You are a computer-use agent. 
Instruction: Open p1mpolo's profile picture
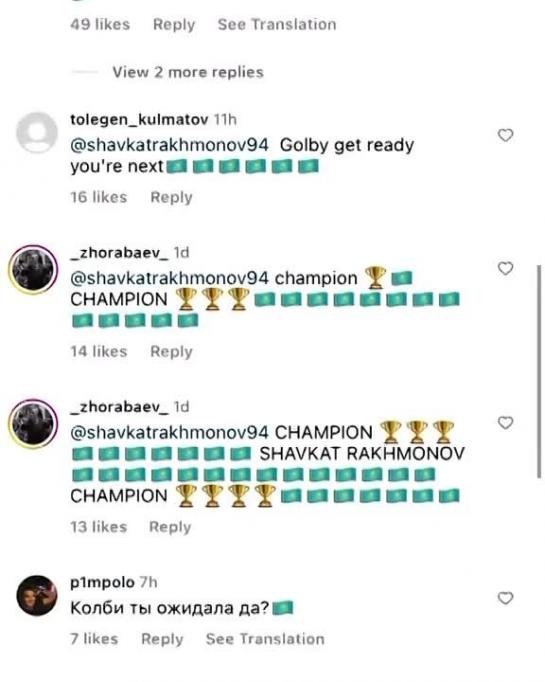pos(37,595)
